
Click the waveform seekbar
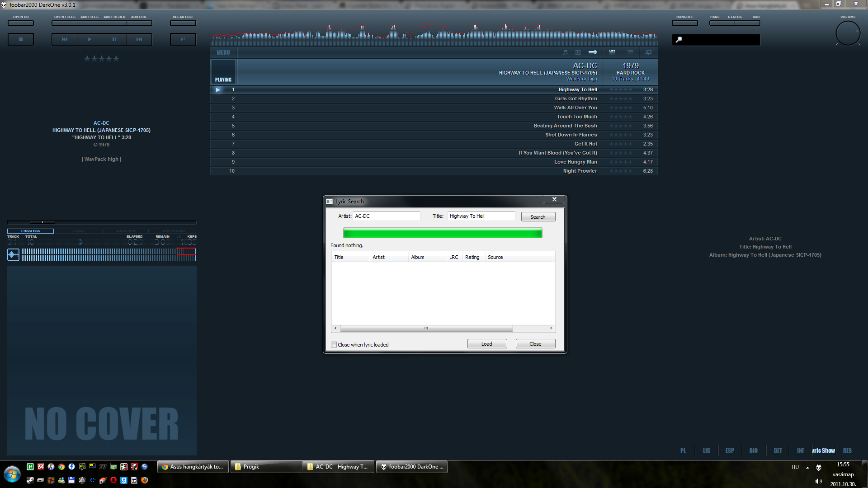(x=108, y=254)
